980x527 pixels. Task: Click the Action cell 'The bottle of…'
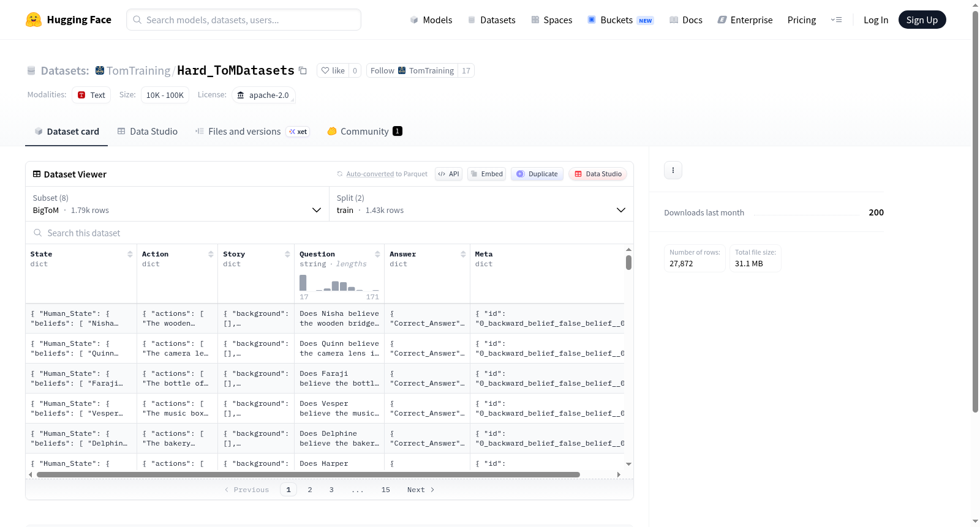coord(177,378)
